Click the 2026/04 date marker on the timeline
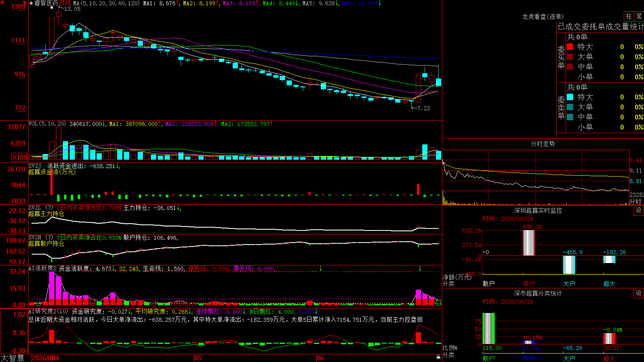644x362 pixels. [45, 358]
